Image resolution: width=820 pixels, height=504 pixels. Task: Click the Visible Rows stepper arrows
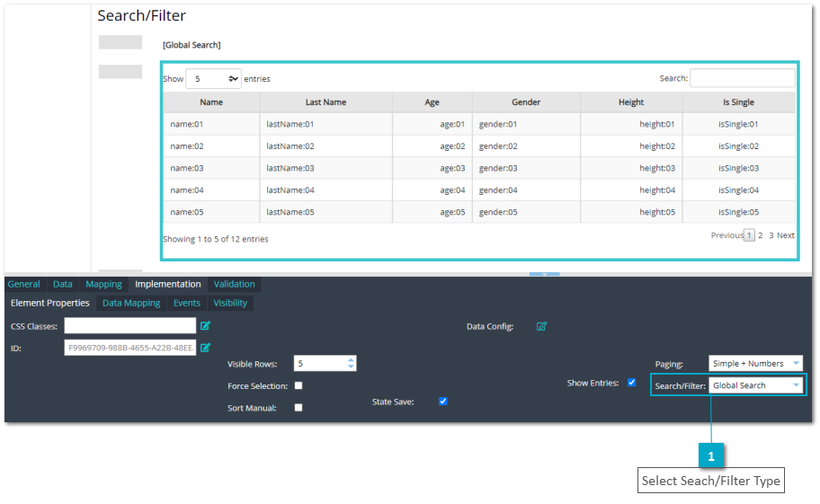point(351,364)
